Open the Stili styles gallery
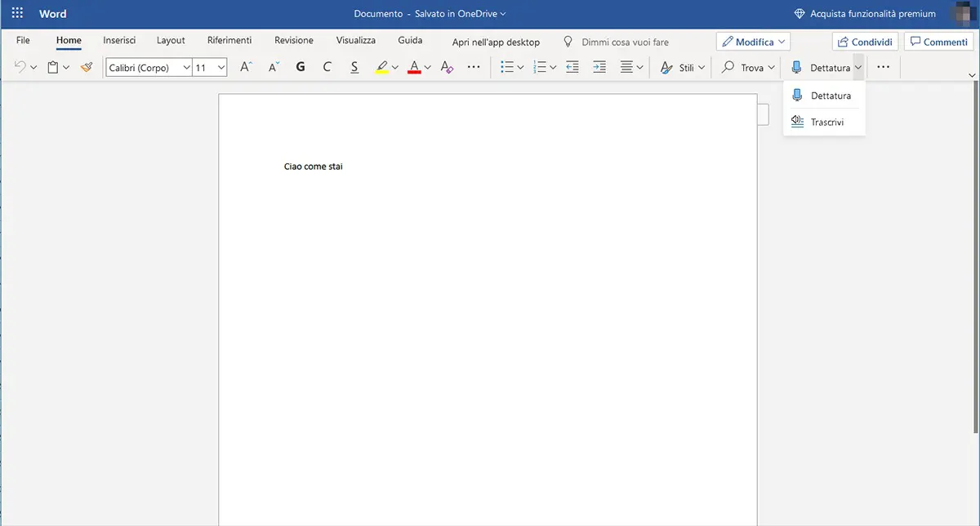 pos(681,68)
